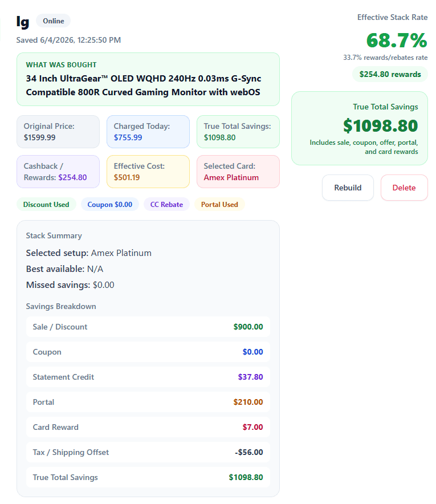Select the Sale / Discount $900.00 row

tap(148, 327)
